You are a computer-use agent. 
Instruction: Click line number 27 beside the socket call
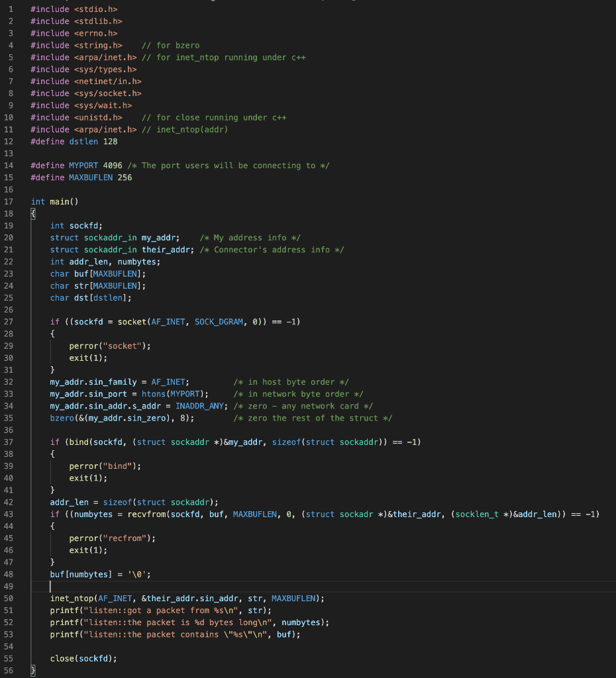tap(9, 321)
